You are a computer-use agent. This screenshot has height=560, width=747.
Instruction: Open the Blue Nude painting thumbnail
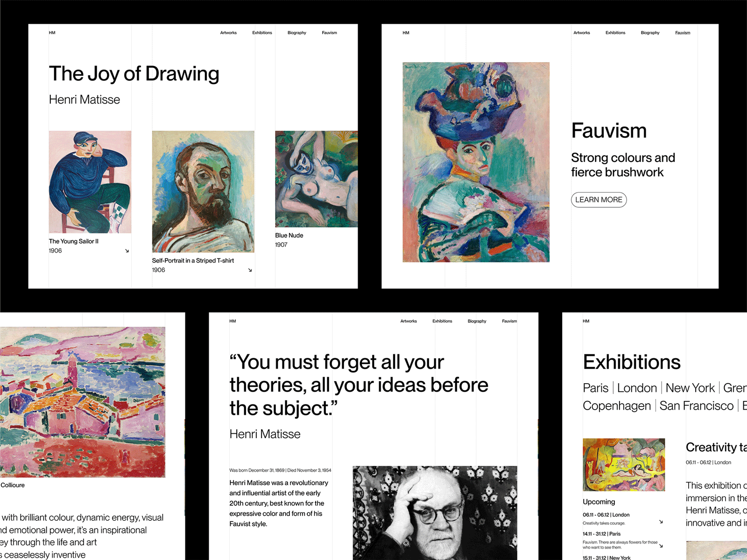317,179
